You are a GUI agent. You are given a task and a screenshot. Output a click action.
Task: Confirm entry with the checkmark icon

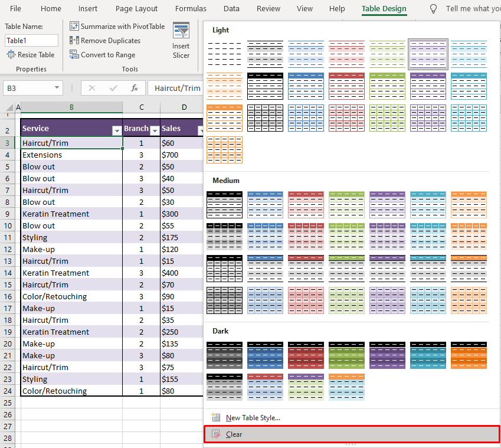pyautogui.click(x=113, y=88)
